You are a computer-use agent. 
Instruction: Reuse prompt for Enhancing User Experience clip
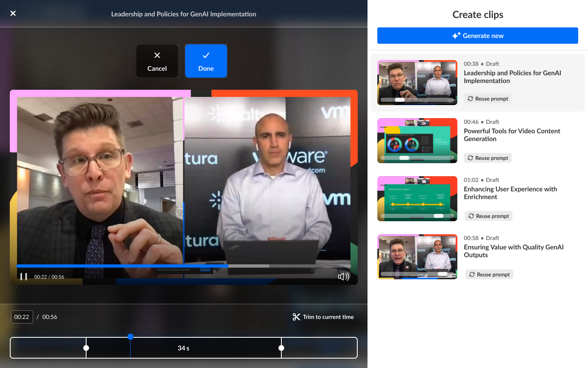488,216
